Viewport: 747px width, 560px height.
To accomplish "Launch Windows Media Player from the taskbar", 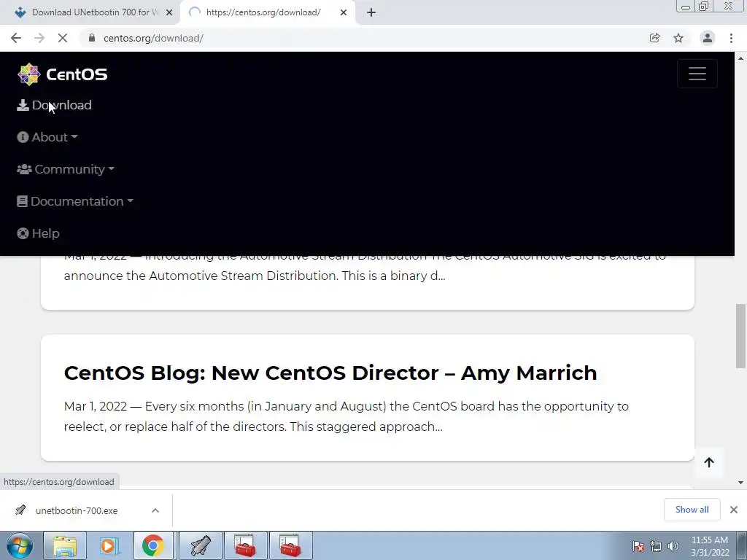I will pyautogui.click(x=109, y=545).
